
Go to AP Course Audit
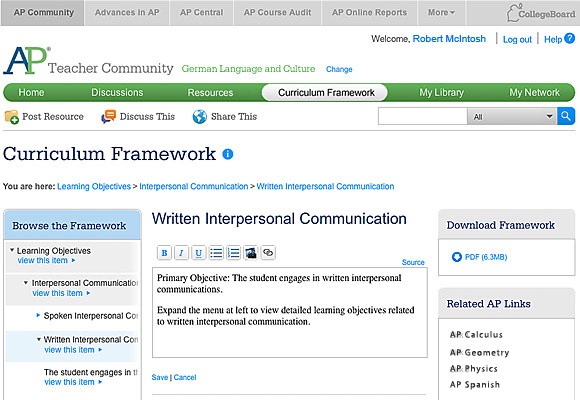pos(277,13)
